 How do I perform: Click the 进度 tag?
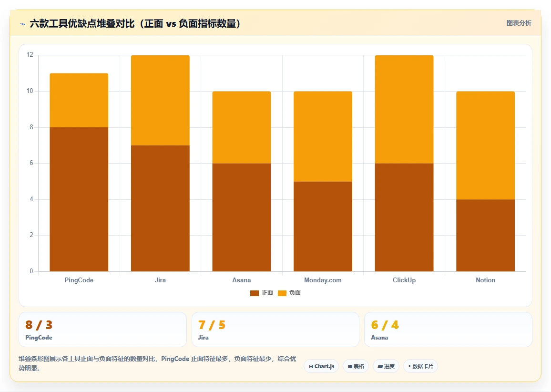pos(386,366)
